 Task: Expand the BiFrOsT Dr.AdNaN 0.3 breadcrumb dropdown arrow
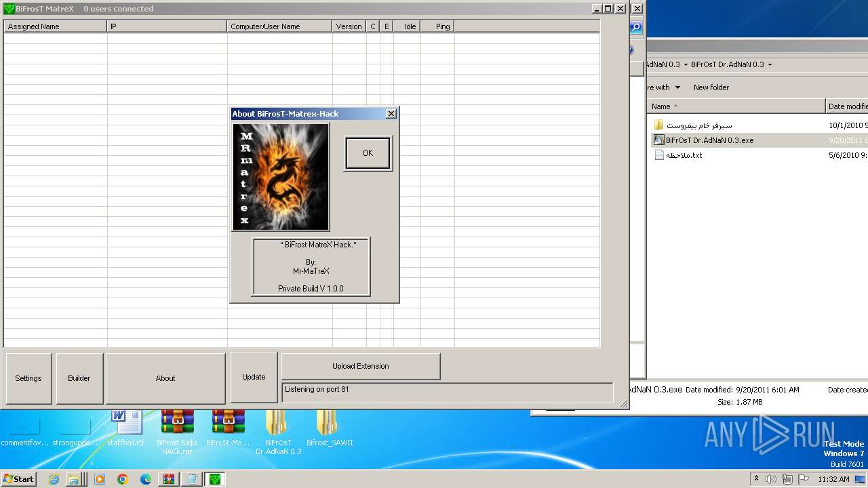[x=770, y=64]
